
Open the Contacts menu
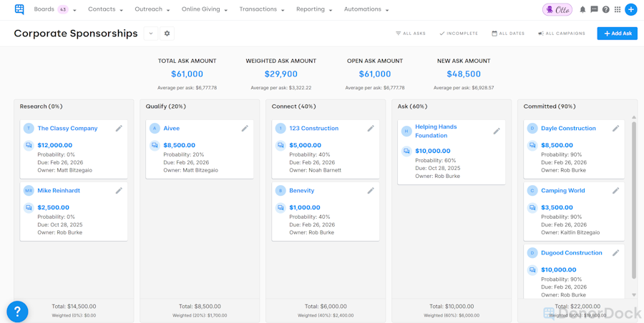[x=105, y=9]
